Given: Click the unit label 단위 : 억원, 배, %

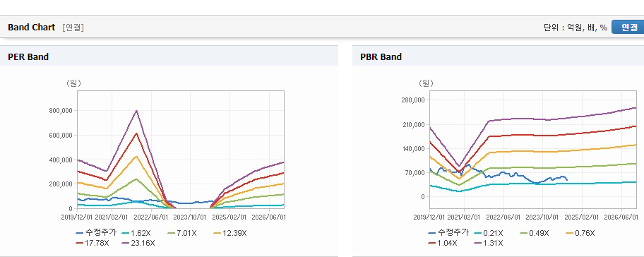Looking at the screenshot, I should click(575, 28).
